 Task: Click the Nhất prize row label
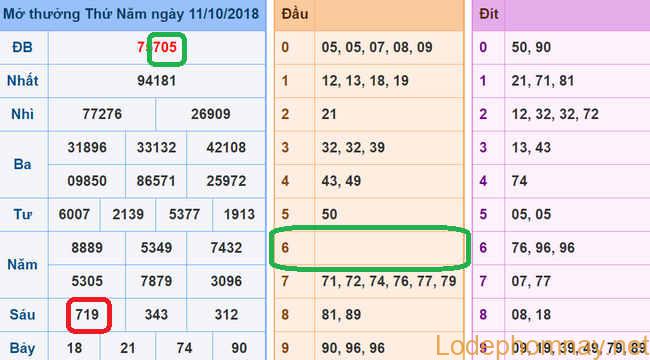pos(22,80)
